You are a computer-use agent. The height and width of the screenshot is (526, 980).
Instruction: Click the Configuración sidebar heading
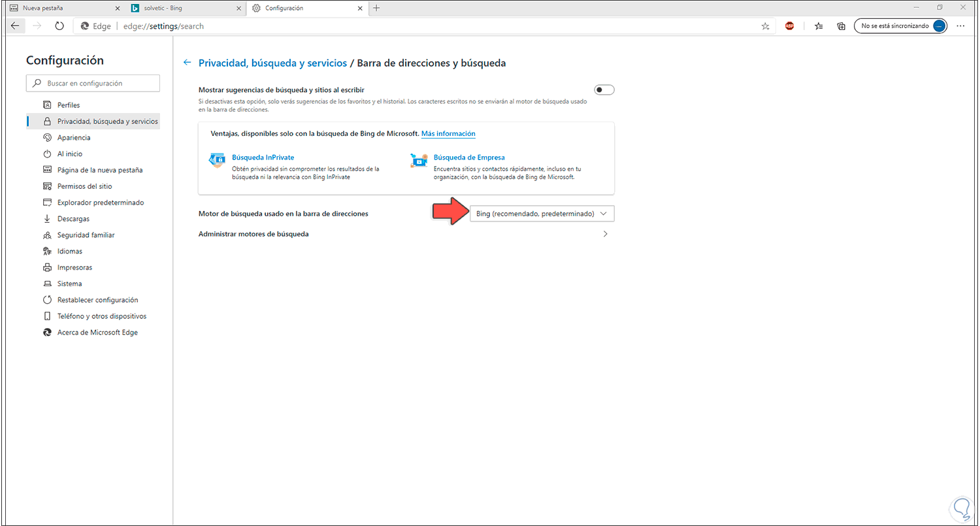pos(65,60)
